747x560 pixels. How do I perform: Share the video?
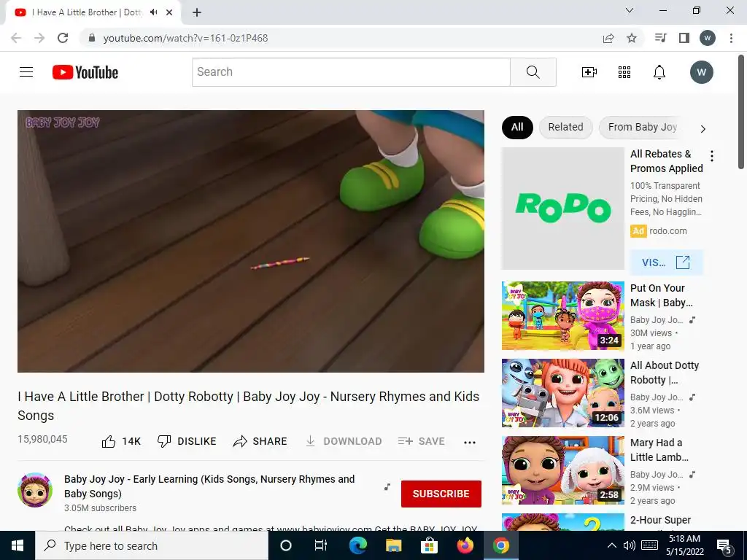(260, 441)
